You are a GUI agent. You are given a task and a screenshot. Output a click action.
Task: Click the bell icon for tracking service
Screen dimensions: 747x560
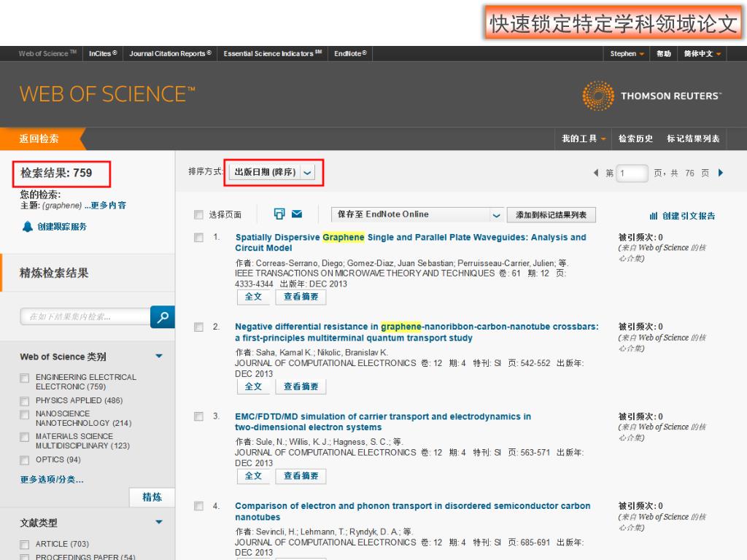pyautogui.click(x=28, y=227)
